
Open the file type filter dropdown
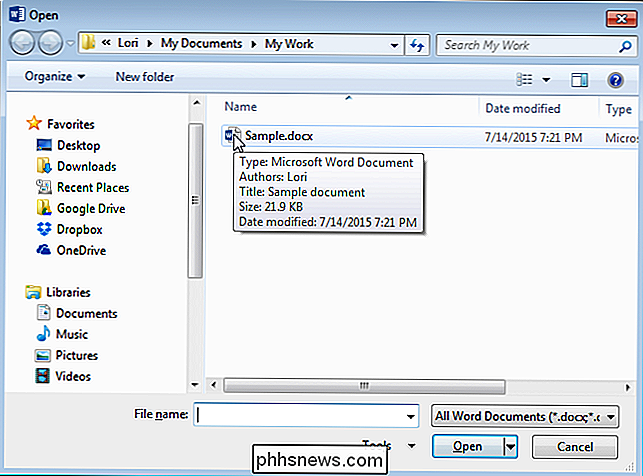(x=528, y=415)
